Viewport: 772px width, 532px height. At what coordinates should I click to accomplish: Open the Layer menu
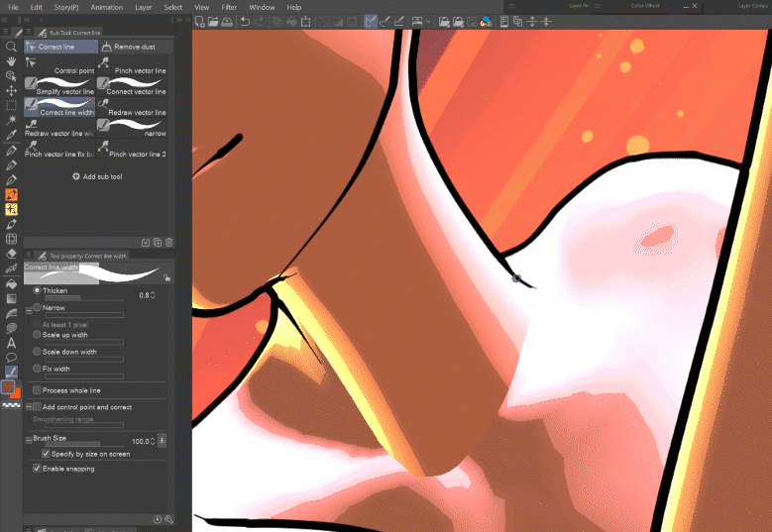[x=144, y=7]
